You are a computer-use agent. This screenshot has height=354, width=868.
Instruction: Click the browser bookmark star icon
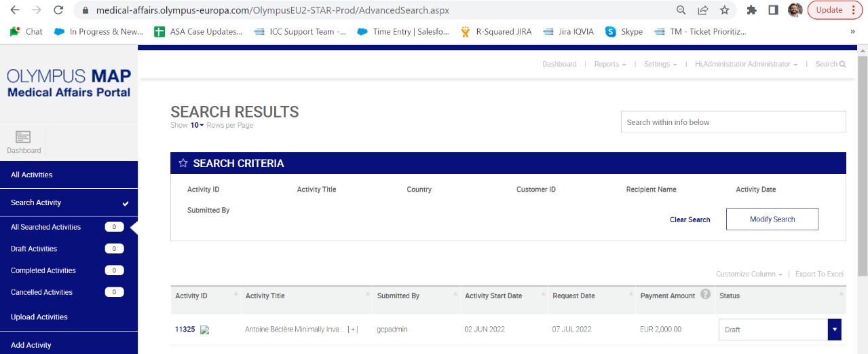pyautogui.click(x=724, y=10)
